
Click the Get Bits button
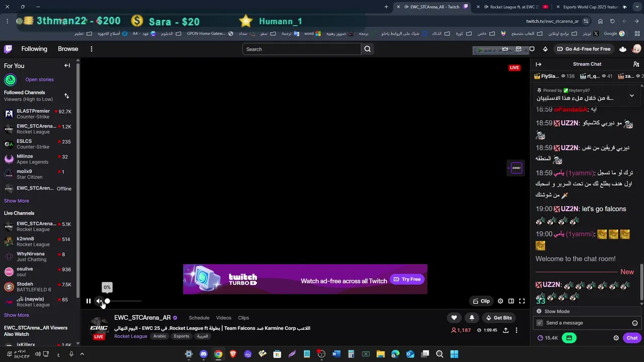(499, 318)
